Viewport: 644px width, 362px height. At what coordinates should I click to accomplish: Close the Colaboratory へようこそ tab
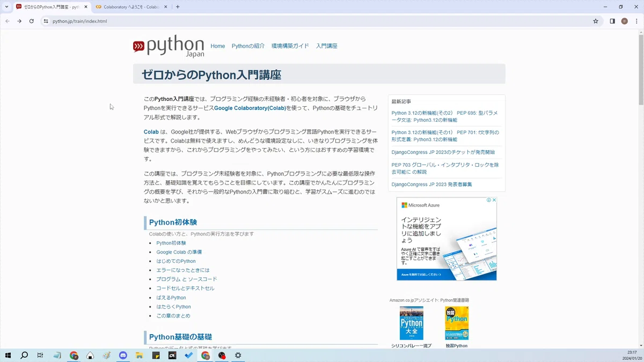(165, 7)
